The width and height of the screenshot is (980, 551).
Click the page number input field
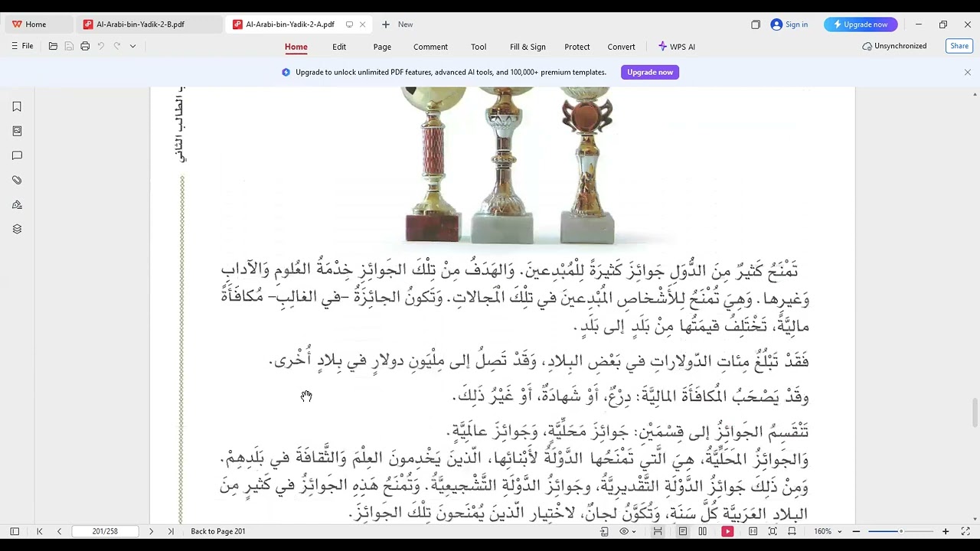[105, 531]
